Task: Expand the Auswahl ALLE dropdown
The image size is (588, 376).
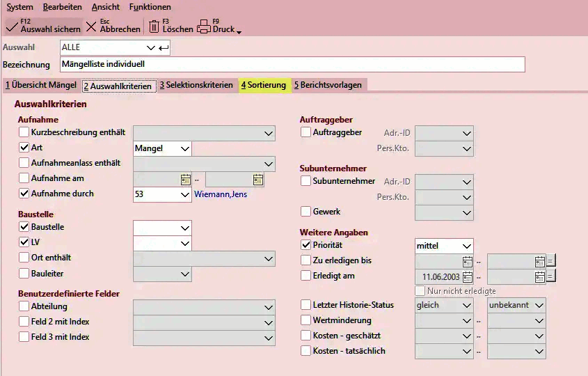Action: [x=151, y=47]
